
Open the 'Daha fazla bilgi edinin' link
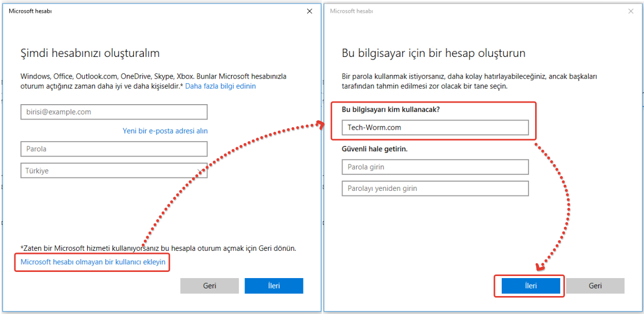(x=220, y=86)
